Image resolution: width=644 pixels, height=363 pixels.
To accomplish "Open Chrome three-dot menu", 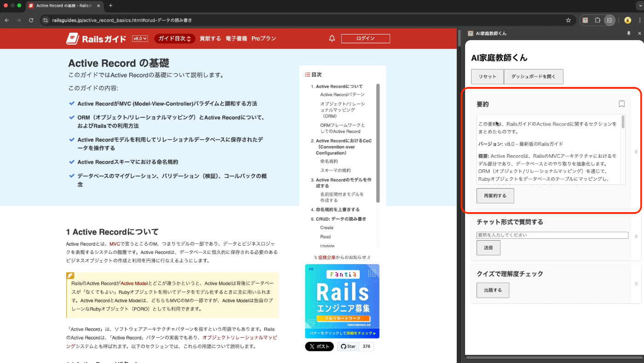I will (639, 20).
